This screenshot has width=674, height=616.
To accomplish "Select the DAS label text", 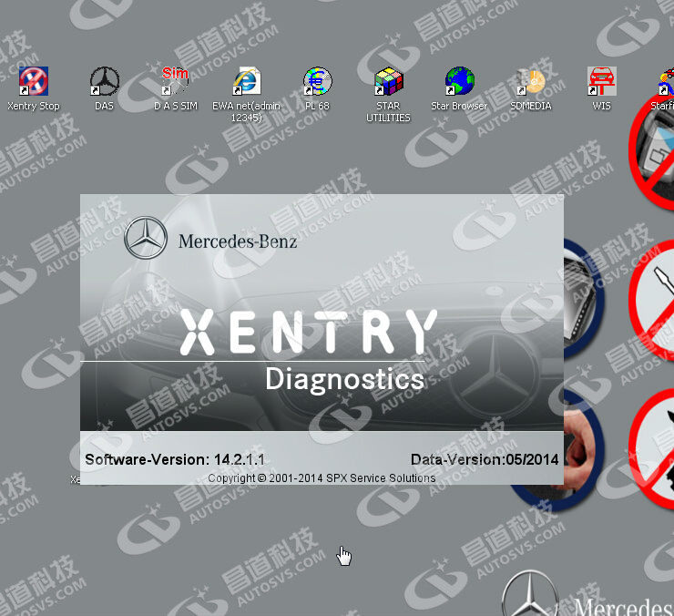I will pyautogui.click(x=104, y=106).
